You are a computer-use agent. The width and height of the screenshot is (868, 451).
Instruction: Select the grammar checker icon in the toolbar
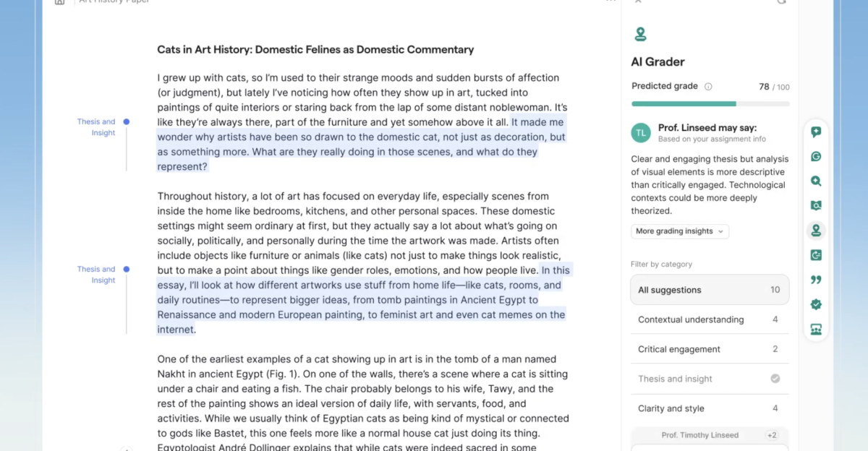pyautogui.click(x=816, y=156)
